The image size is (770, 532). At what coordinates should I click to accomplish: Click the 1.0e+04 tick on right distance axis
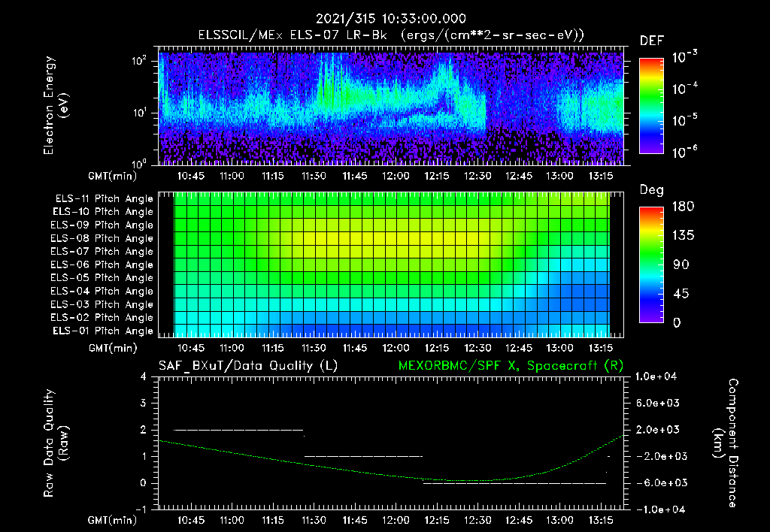click(656, 376)
